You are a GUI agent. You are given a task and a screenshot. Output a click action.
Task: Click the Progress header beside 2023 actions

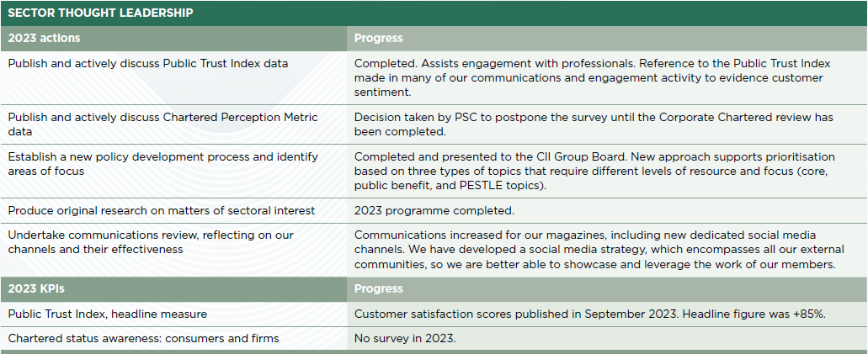coord(379,38)
